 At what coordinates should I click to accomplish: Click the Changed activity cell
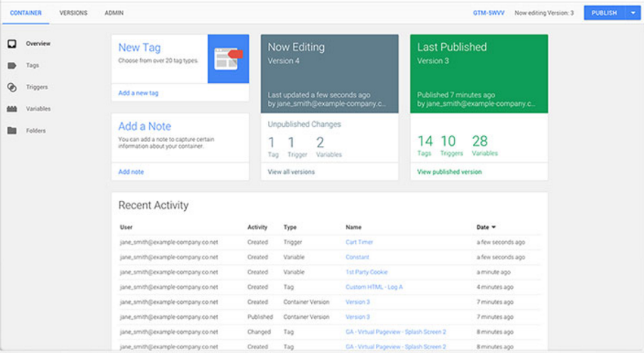259,332
